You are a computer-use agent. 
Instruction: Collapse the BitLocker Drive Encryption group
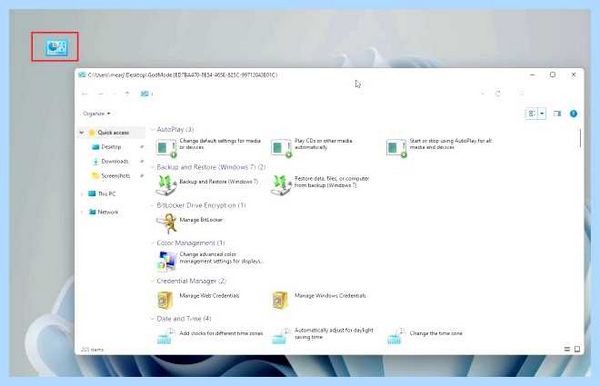click(153, 205)
